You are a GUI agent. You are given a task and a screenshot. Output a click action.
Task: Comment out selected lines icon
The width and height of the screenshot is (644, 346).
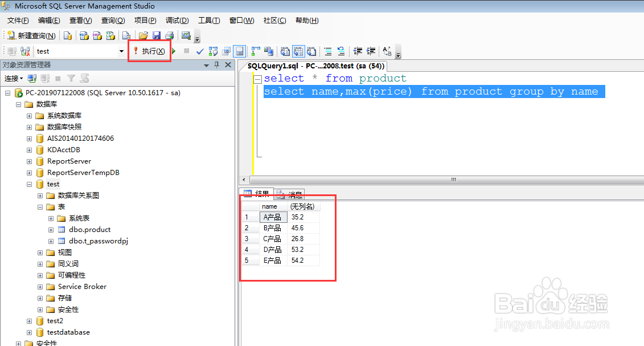click(x=328, y=51)
